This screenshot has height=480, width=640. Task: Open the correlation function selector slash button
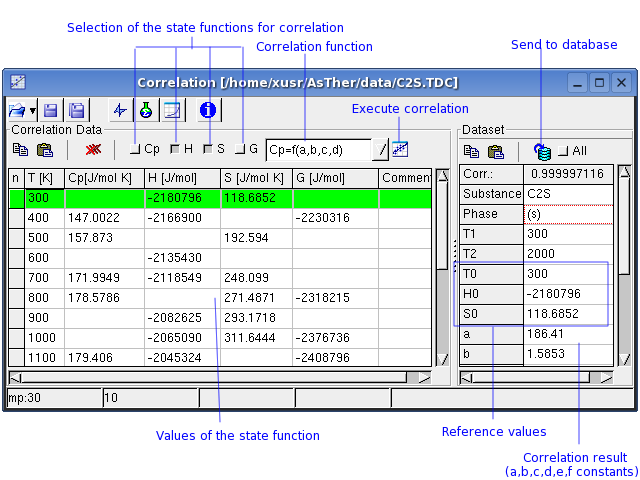(x=381, y=150)
